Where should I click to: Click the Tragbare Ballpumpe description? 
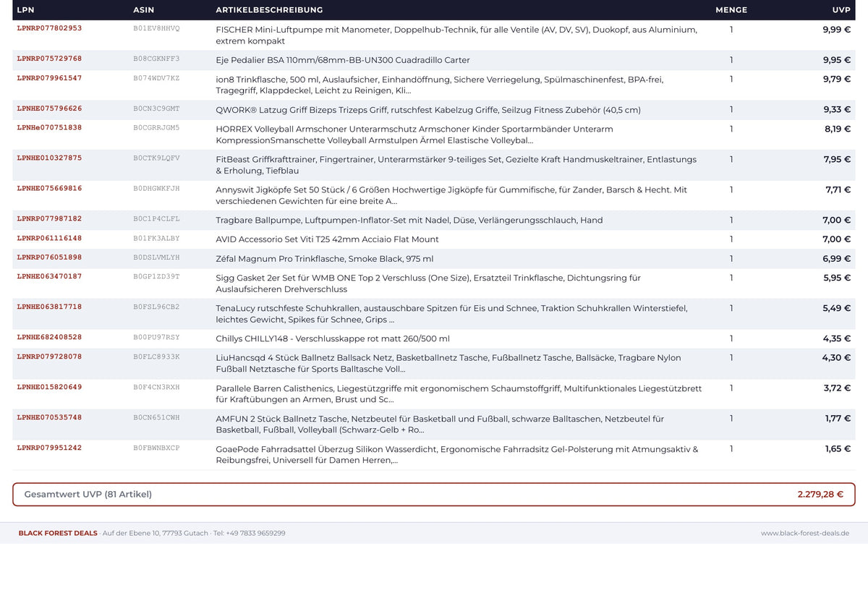(409, 220)
